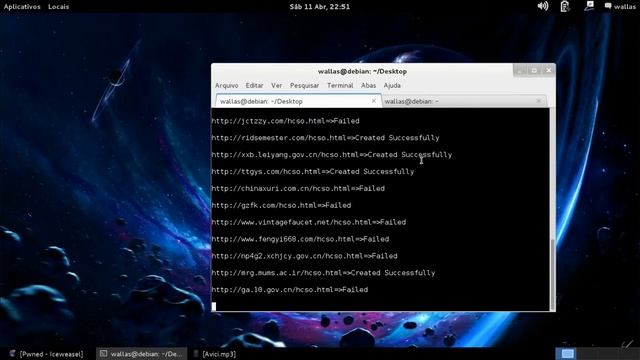
Task: Click the gzfk.com Failed line
Action: [281, 205]
